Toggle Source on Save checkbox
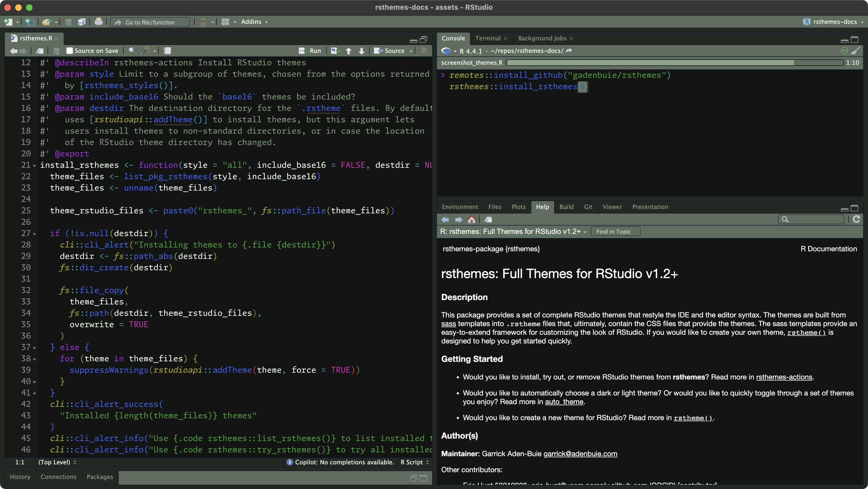Viewport: 868px width, 489px height. pyautogui.click(x=70, y=51)
